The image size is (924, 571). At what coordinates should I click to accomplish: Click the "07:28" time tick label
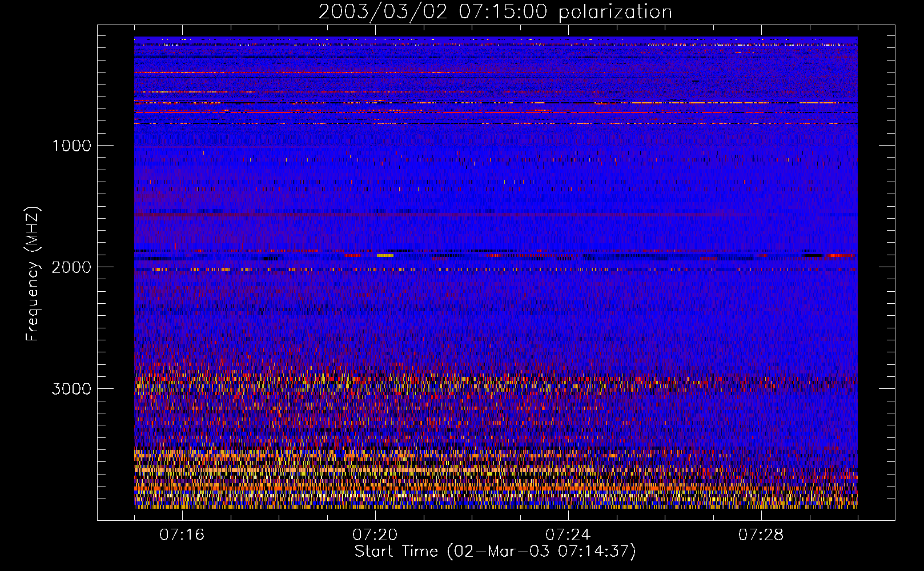click(761, 534)
